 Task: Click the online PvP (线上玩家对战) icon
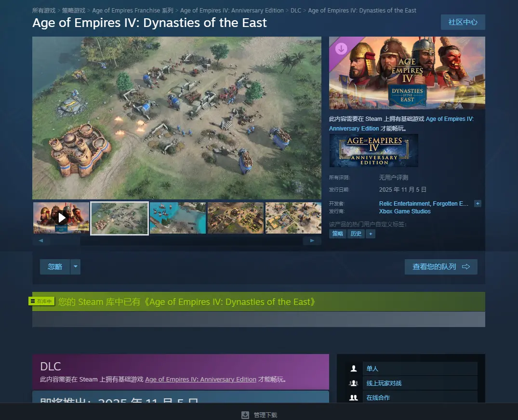click(x=354, y=383)
